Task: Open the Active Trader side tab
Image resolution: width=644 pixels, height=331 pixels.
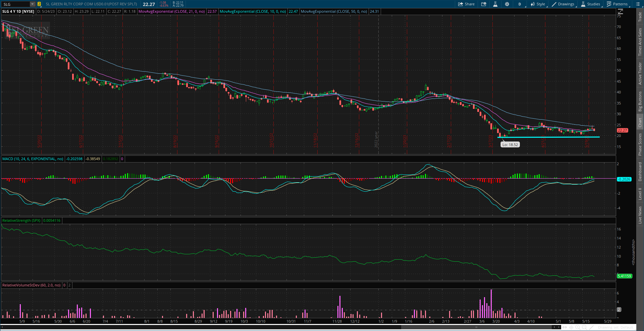Action: [640, 73]
